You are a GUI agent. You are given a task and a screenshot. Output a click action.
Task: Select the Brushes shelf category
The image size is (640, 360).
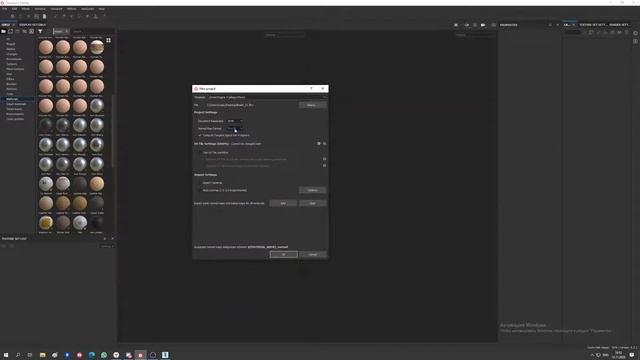pyautogui.click(x=11, y=84)
